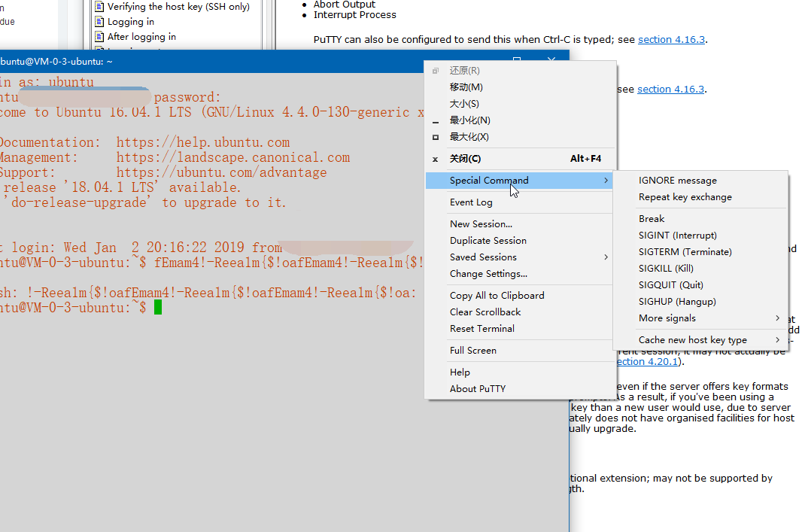Select Copy All to Clipboard
Viewport: 808px width, 532px height.
(x=519, y=296)
